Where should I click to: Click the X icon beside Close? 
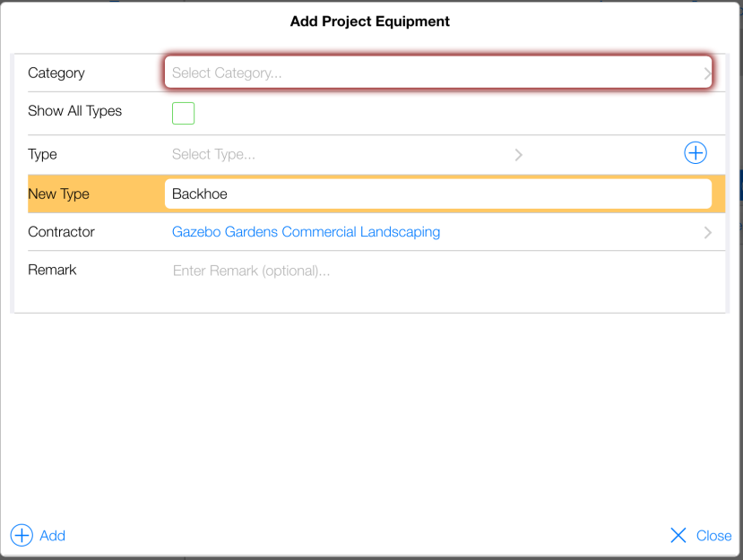click(678, 535)
